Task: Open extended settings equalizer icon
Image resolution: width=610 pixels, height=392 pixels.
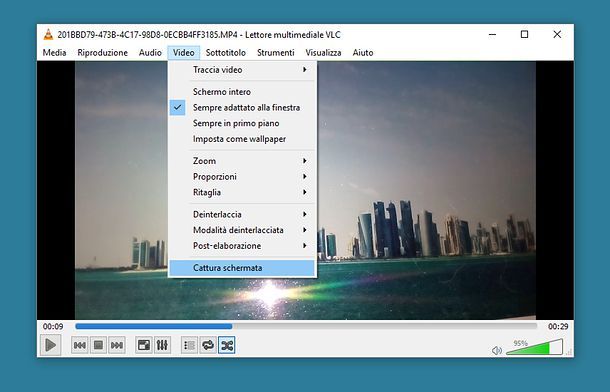Action: click(162, 345)
